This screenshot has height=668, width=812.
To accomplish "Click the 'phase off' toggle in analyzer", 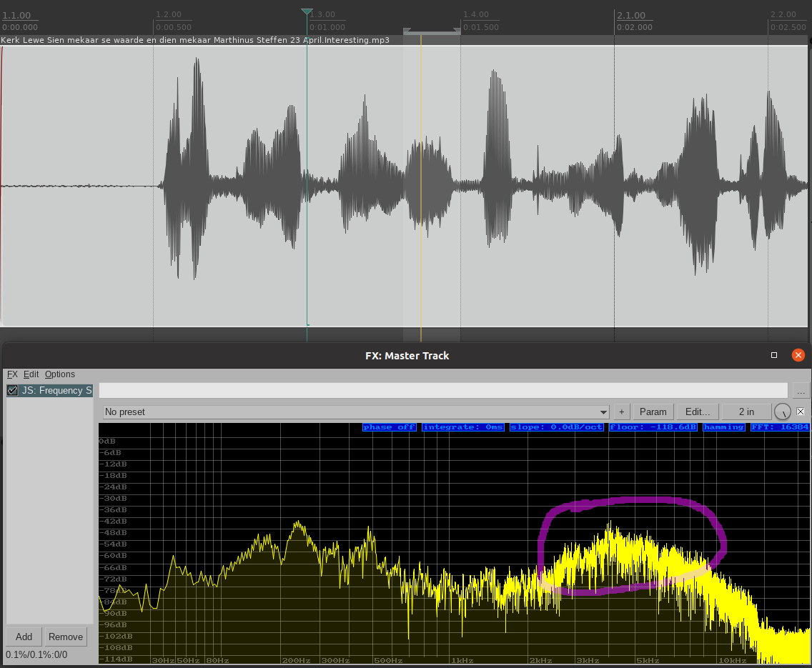I will point(390,427).
